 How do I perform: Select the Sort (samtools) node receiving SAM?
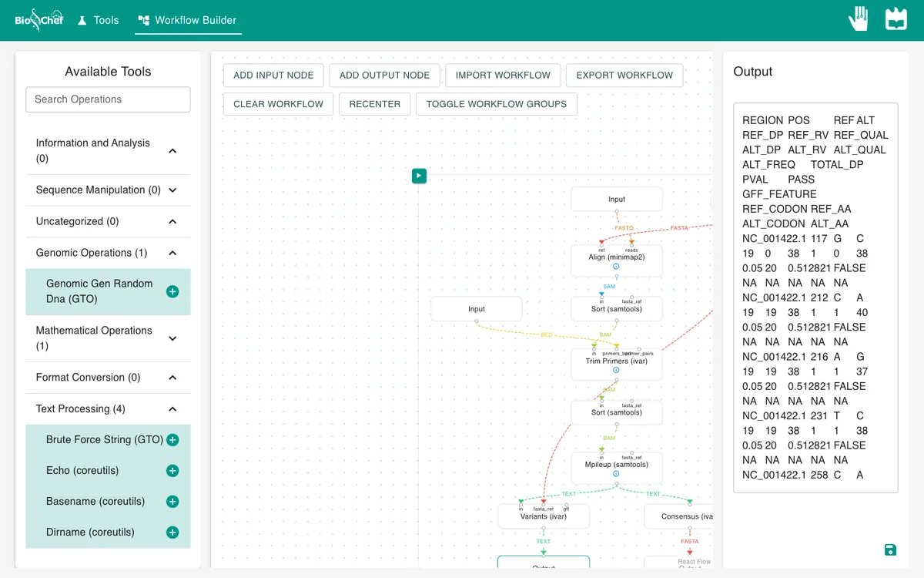click(x=617, y=309)
